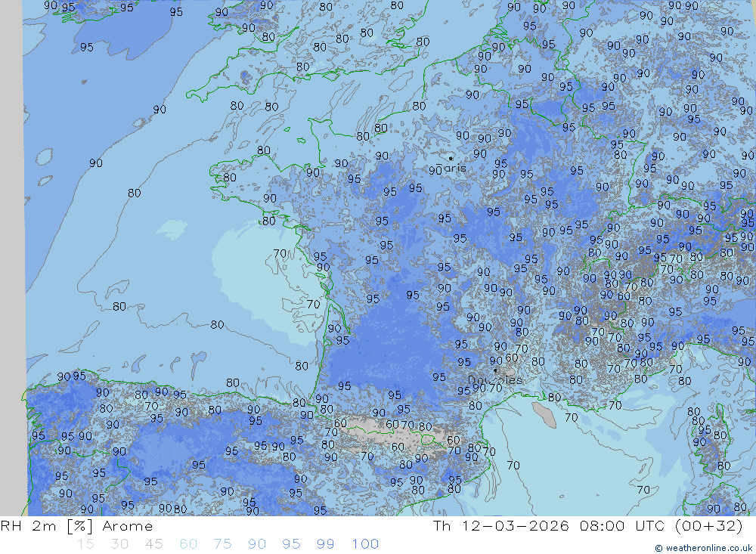The image size is (756, 554).
Task: Click the legend value 15
Action: pos(85,544)
